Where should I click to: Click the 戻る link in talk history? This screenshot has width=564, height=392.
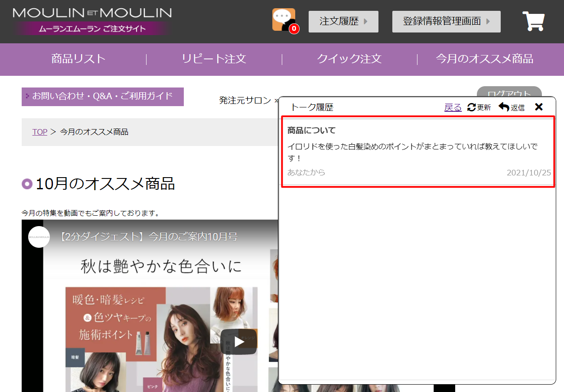[x=453, y=107]
